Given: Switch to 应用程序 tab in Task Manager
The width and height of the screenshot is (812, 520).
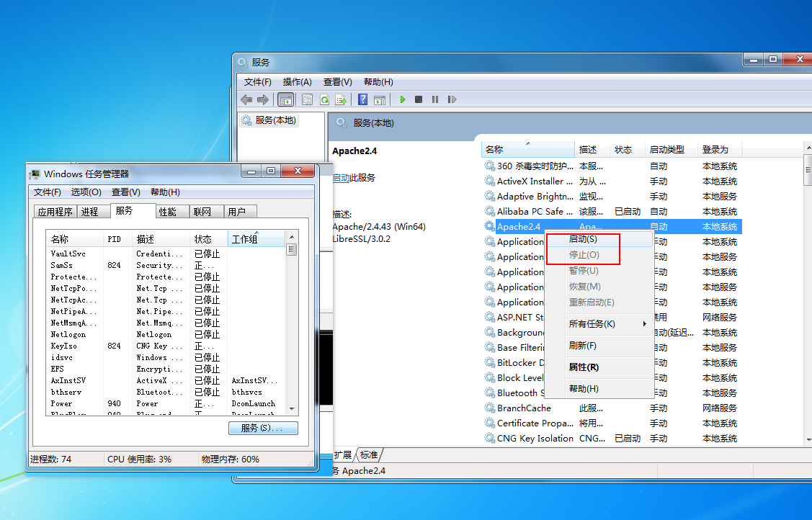Looking at the screenshot, I should (55, 212).
